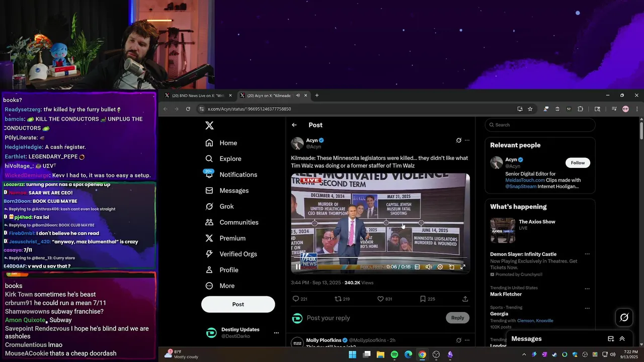Open OBS Studio from the taskbar
The height and width of the screenshot is (362, 644).
(436, 354)
